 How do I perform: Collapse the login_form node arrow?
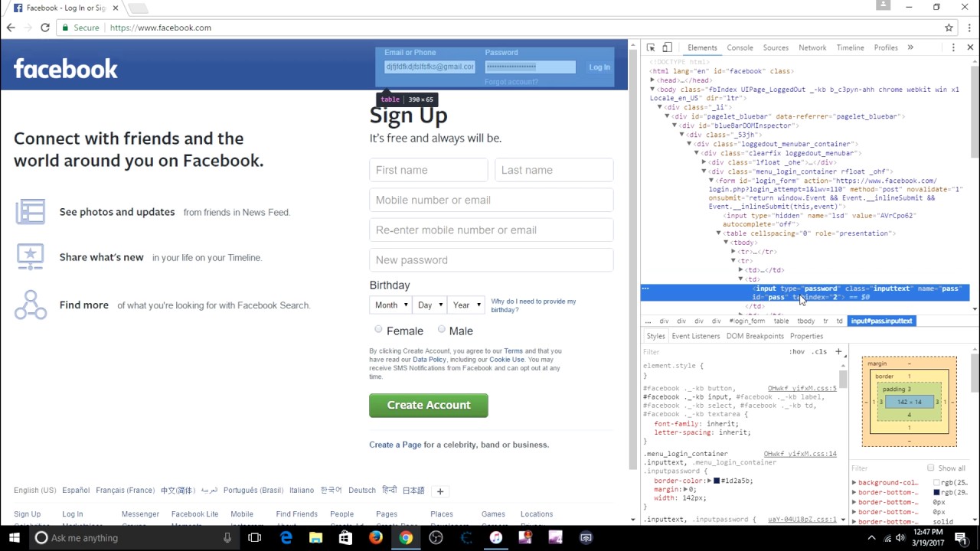(711, 181)
